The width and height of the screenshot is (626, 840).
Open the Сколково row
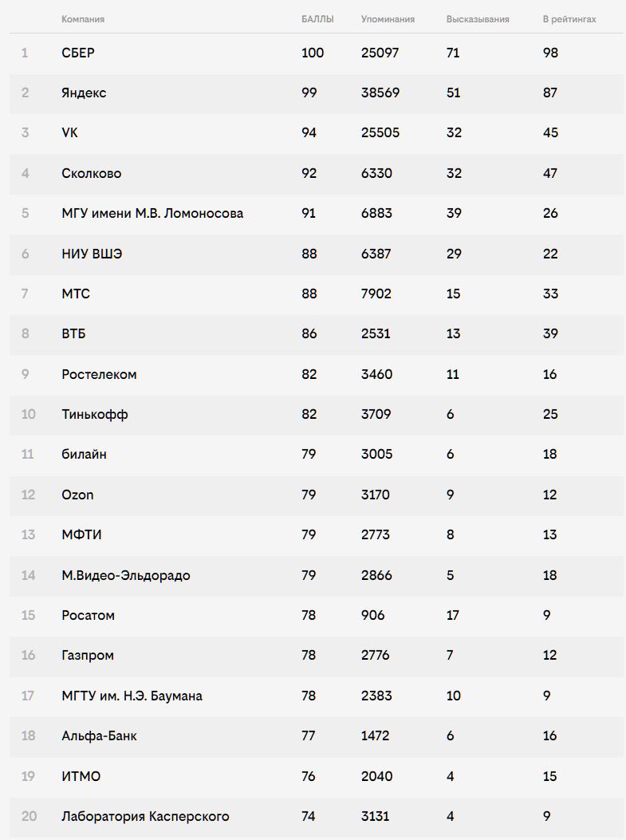coord(92,173)
